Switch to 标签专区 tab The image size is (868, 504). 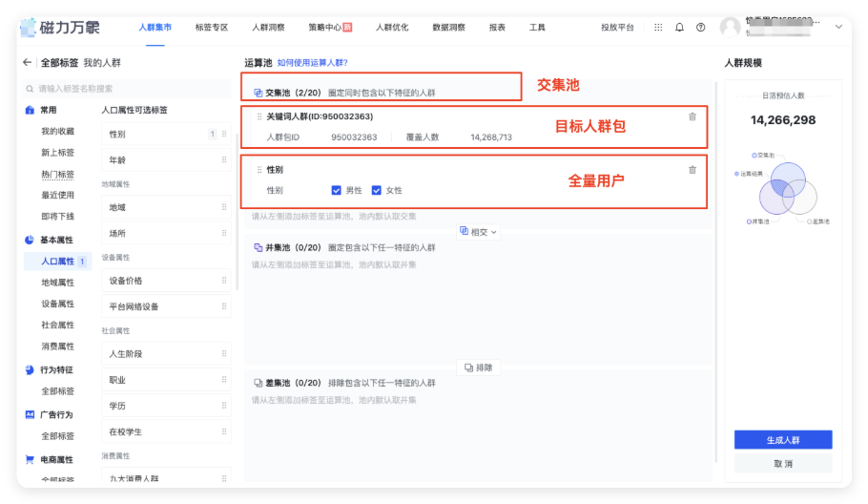point(212,27)
